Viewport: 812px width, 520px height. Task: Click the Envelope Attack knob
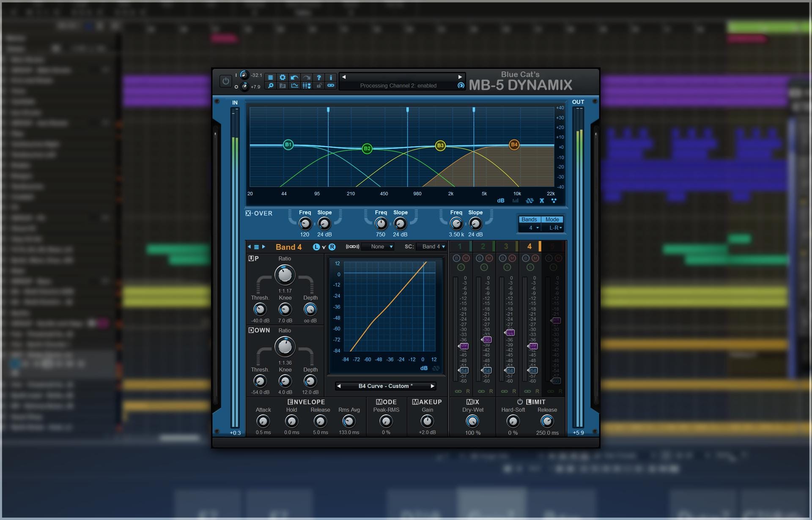(x=263, y=421)
